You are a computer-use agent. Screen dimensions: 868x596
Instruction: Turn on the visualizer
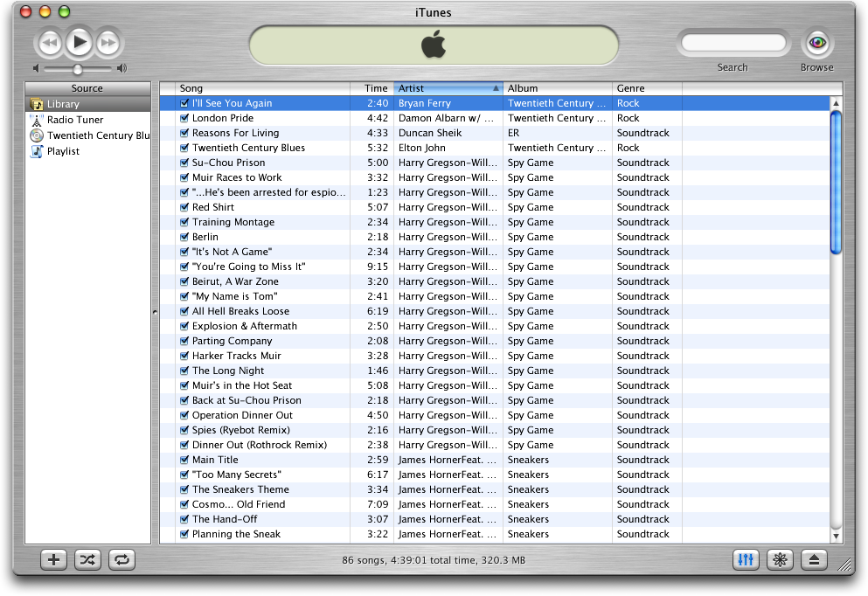click(780, 560)
